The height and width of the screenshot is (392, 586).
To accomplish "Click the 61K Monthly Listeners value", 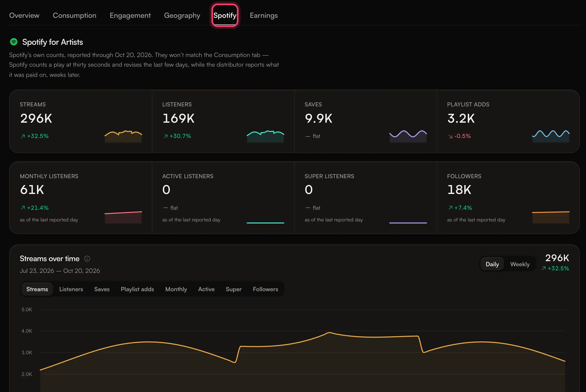I will pos(32,190).
